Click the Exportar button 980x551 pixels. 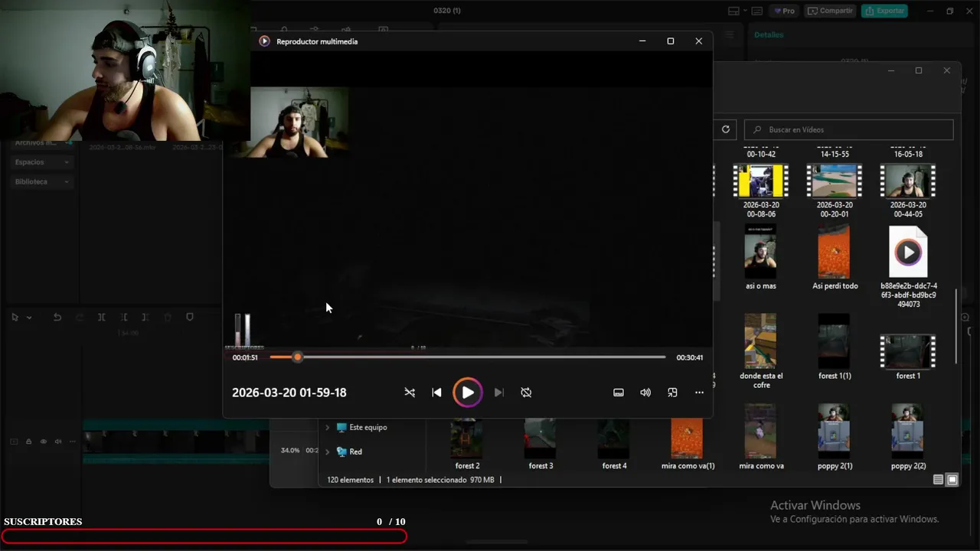pos(884,11)
